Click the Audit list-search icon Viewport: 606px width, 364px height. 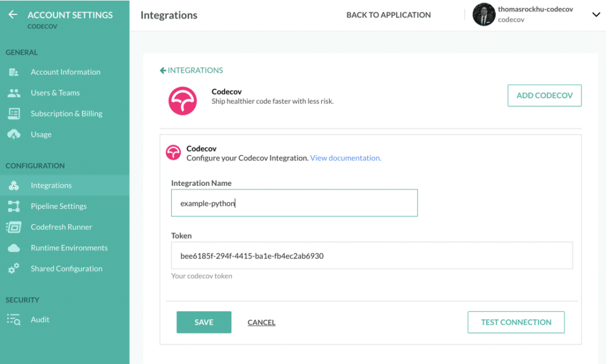[14, 320]
